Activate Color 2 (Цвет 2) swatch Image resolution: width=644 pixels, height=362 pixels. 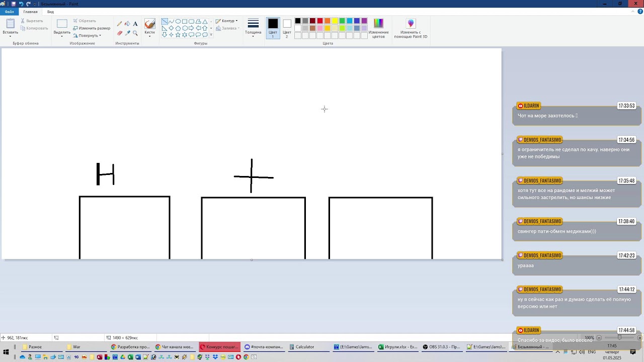287,28
